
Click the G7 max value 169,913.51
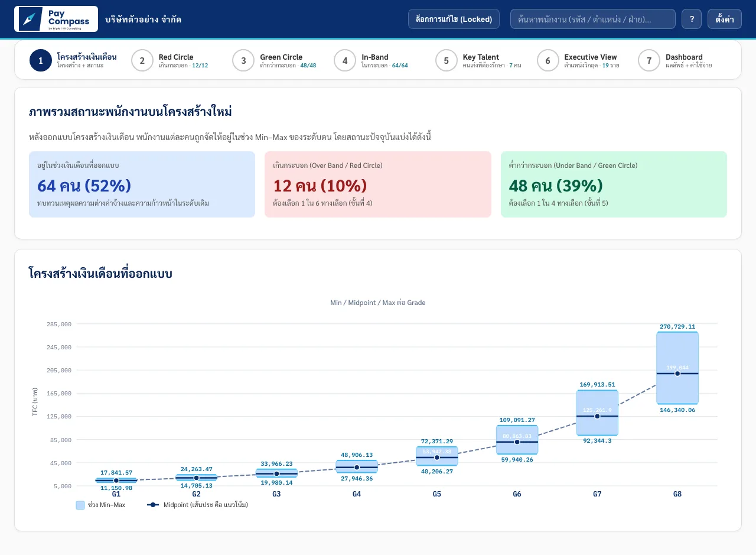pyautogui.click(x=597, y=385)
